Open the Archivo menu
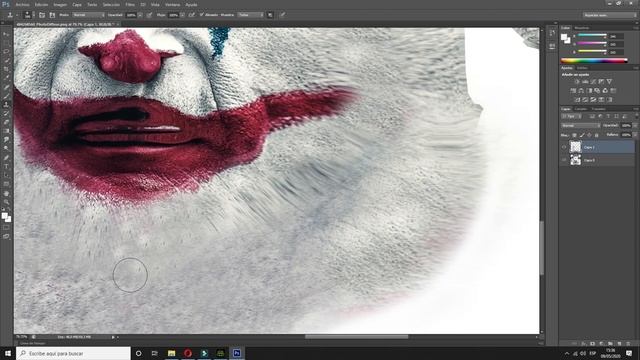 22,4
